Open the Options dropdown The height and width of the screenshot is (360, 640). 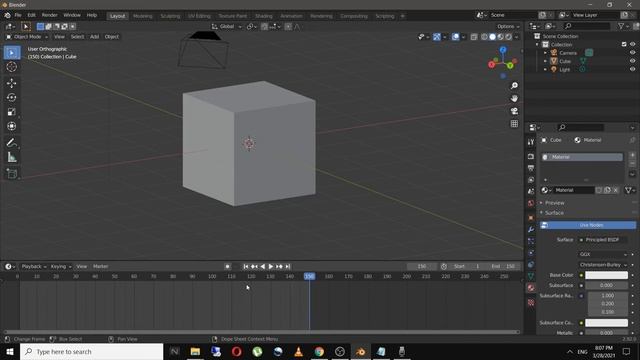coord(508,27)
